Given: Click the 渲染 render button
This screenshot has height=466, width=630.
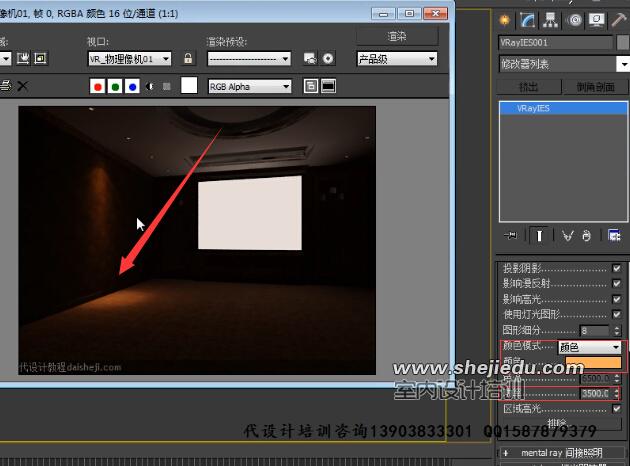Looking at the screenshot, I should click(397, 35).
